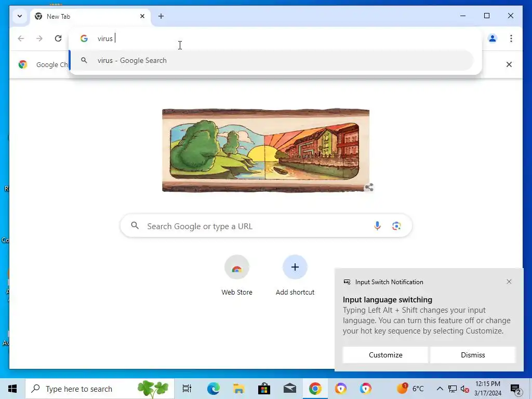Open a new tab with plus button
Image resolution: width=532 pixels, height=399 pixels.
[161, 16]
